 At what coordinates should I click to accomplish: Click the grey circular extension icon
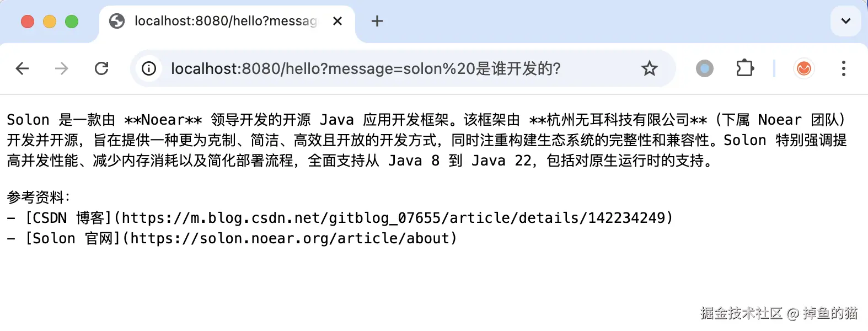tap(704, 68)
